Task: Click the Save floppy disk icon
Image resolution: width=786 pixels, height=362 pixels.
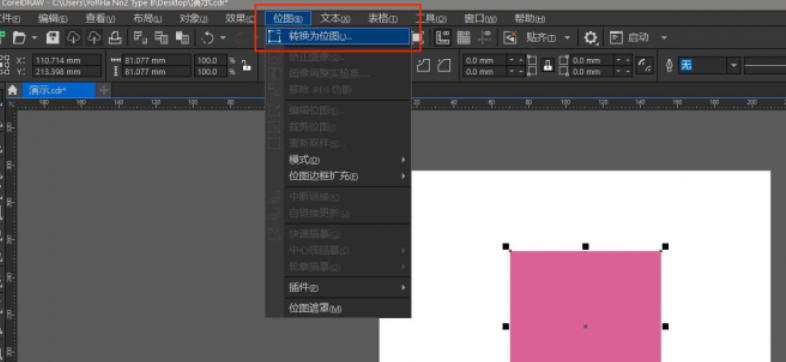Action: click(x=53, y=38)
